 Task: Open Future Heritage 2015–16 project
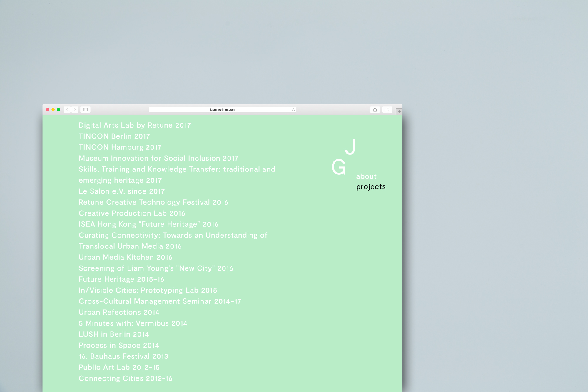coord(121,279)
